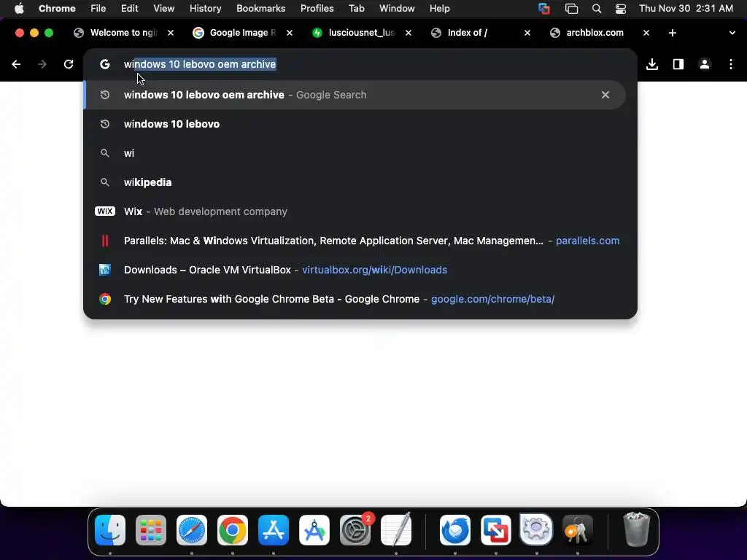Click Chrome icon in the Dock
The image size is (747, 560).
coord(233,530)
